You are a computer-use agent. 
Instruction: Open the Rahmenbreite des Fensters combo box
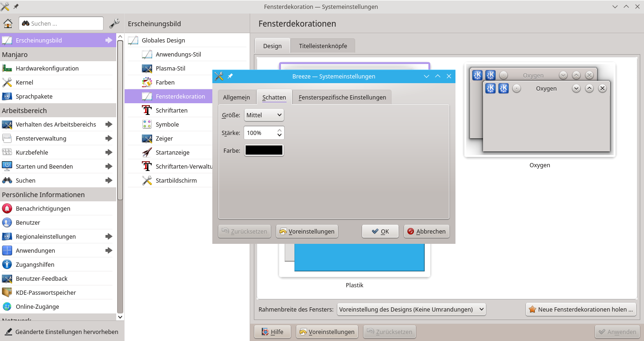coord(411,309)
